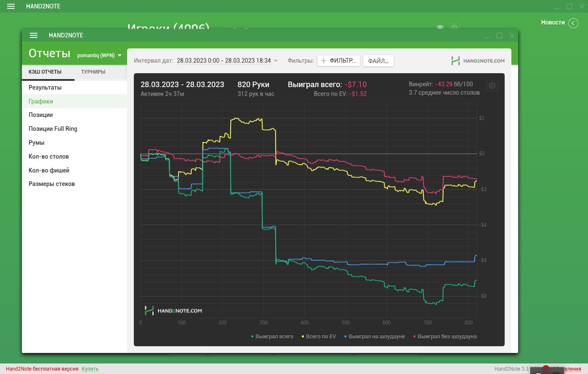This screenshot has width=588, height=374.
Task: Maximize the Reports window
Action: coord(499,35)
